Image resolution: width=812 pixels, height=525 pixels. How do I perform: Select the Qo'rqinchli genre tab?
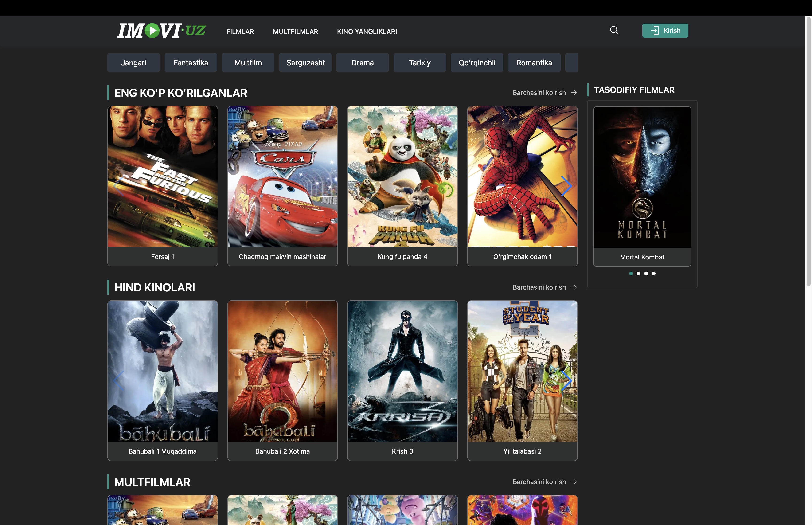(x=477, y=62)
